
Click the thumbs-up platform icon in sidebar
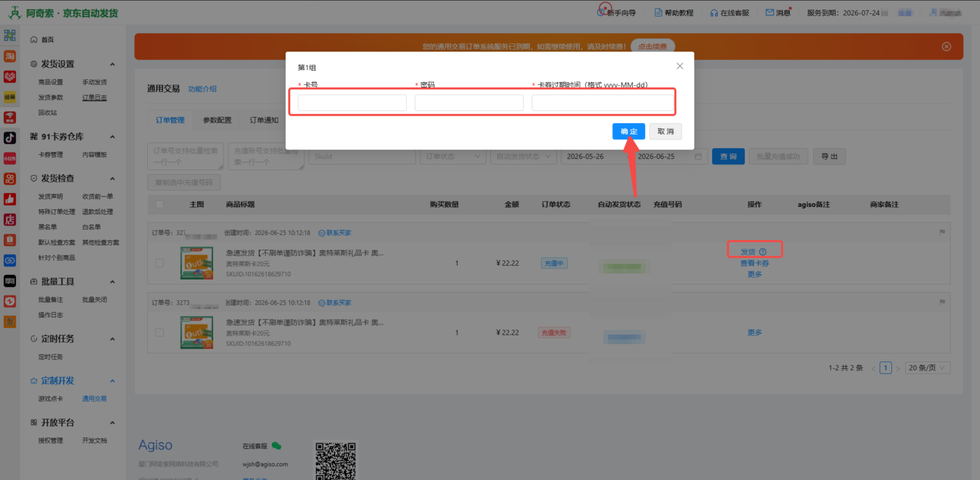tap(10, 199)
